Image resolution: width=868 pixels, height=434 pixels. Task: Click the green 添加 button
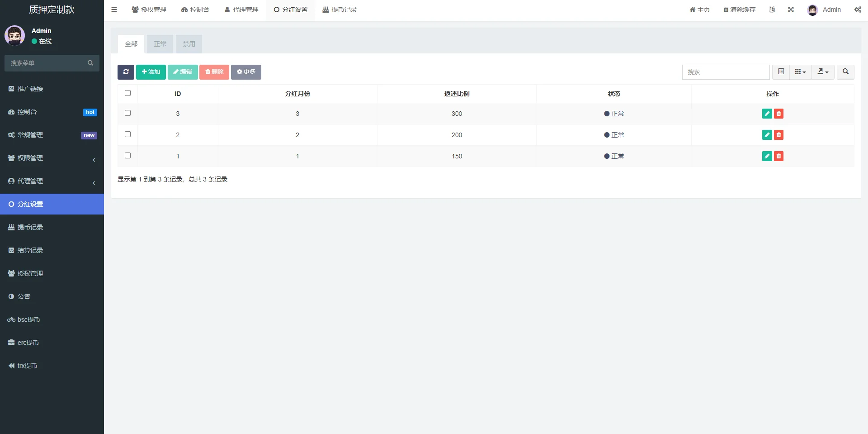[151, 72]
